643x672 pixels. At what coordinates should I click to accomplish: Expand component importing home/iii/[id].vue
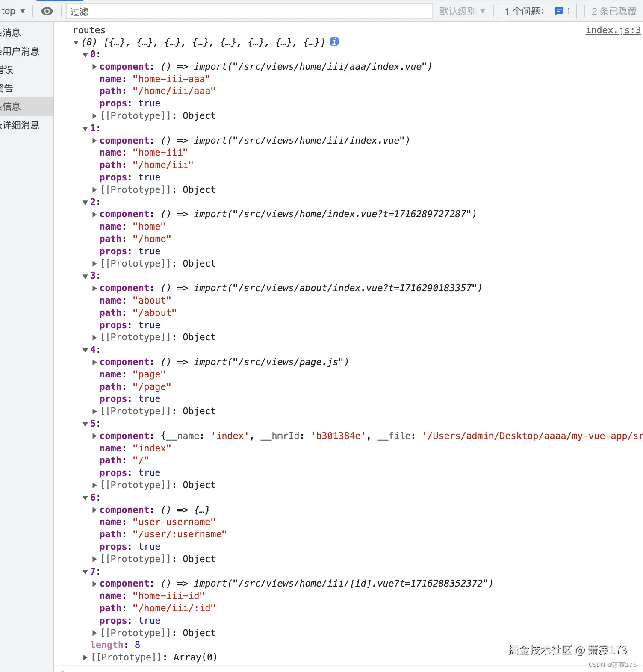pyautogui.click(x=94, y=584)
